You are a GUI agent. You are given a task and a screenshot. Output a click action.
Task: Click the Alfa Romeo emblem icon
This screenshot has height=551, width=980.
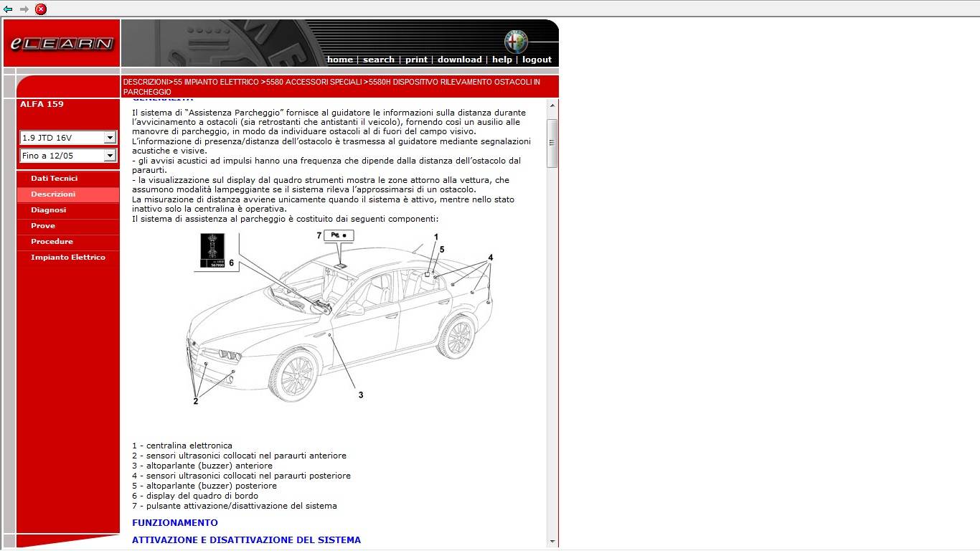515,42
